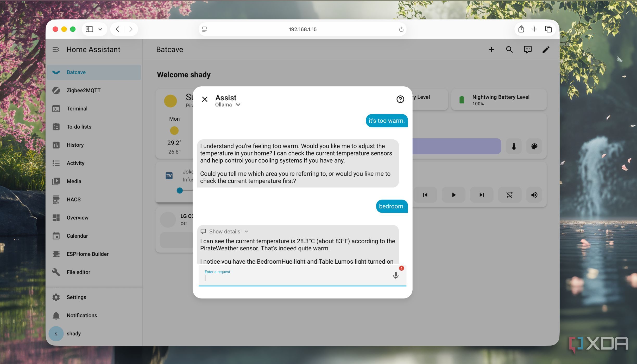
Task: Close the Assist dialog
Action: coord(205,99)
